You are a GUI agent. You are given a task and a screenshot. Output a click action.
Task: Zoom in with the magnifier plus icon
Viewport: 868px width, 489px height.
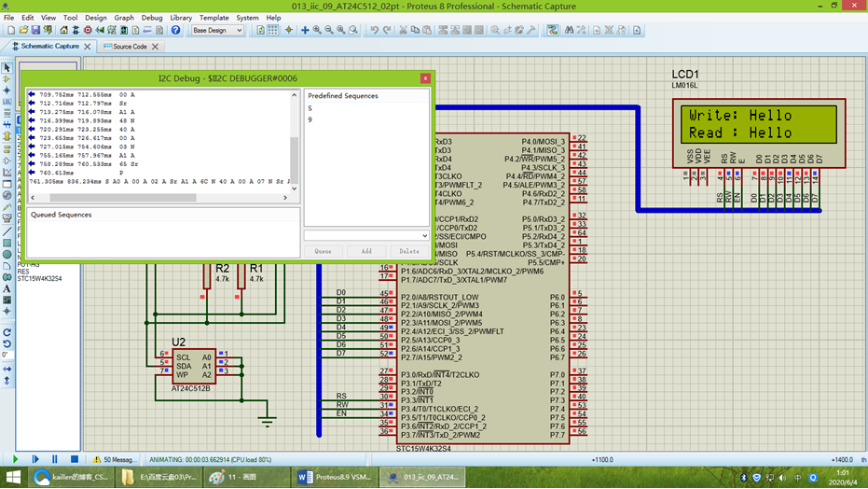coord(317,31)
